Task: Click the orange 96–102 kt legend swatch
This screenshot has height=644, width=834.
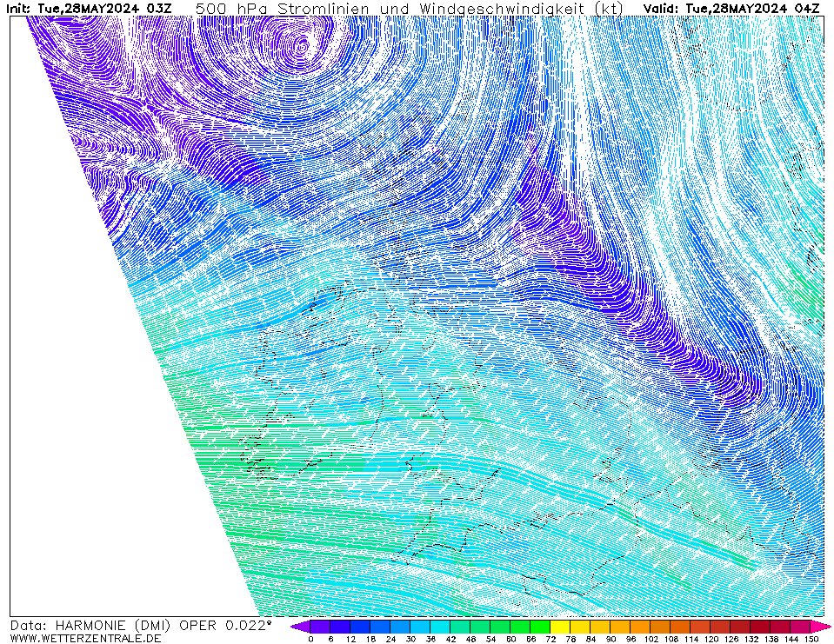Action: [x=641, y=627]
